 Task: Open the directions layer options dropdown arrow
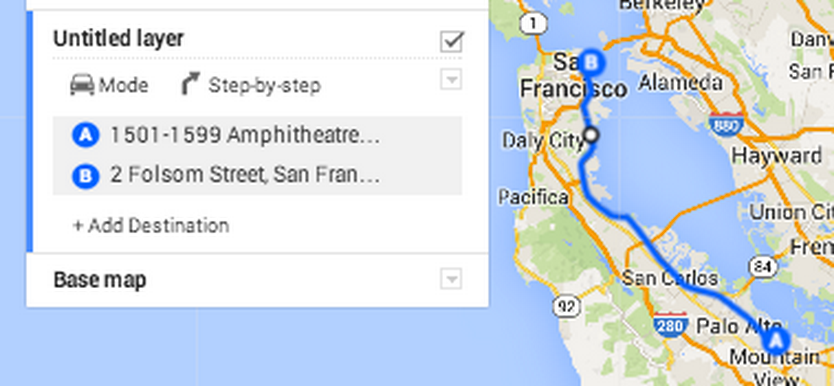pyautogui.click(x=451, y=80)
